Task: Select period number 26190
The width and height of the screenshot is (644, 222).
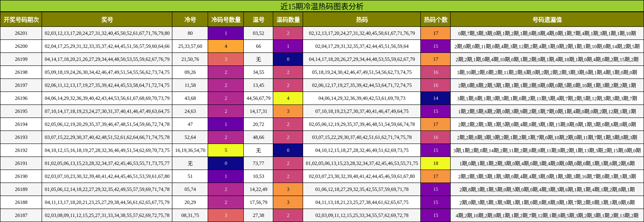Action: click(21, 176)
